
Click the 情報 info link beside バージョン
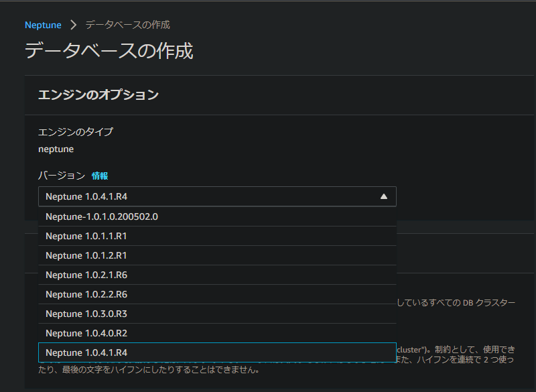click(x=100, y=176)
